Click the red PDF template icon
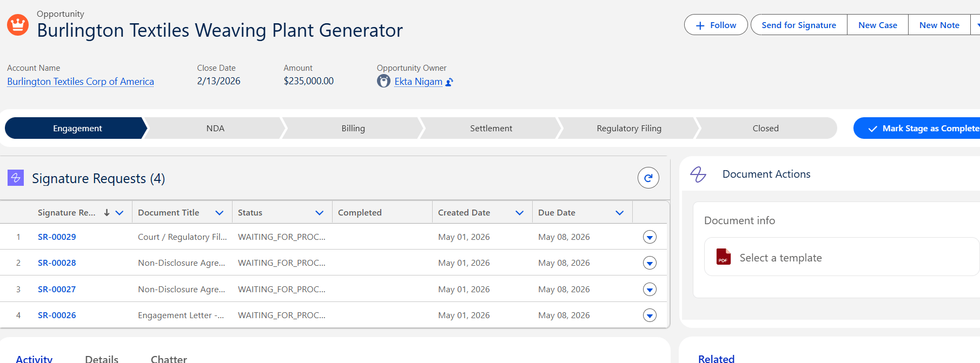This screenshot has width=980, height=363. [x=723, y=257]
